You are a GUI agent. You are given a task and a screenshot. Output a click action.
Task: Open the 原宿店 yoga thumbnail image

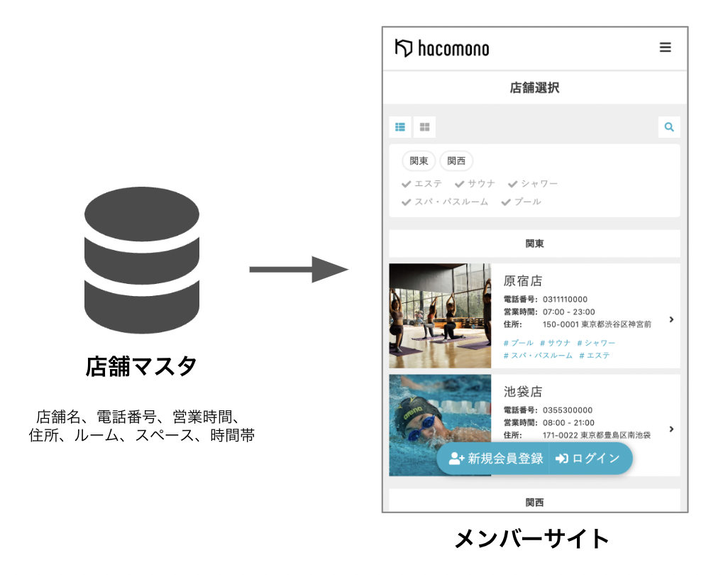coord(440,316)
